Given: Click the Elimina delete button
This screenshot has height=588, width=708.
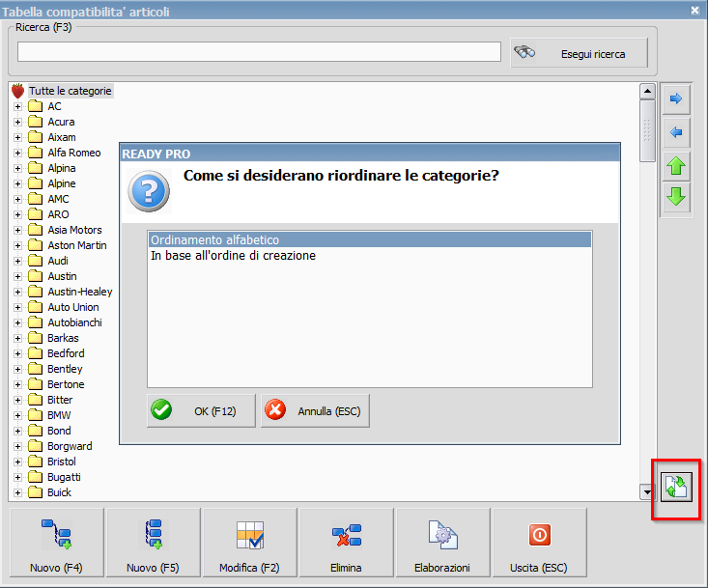Looking at the screenshot, I should pos(347,543).
